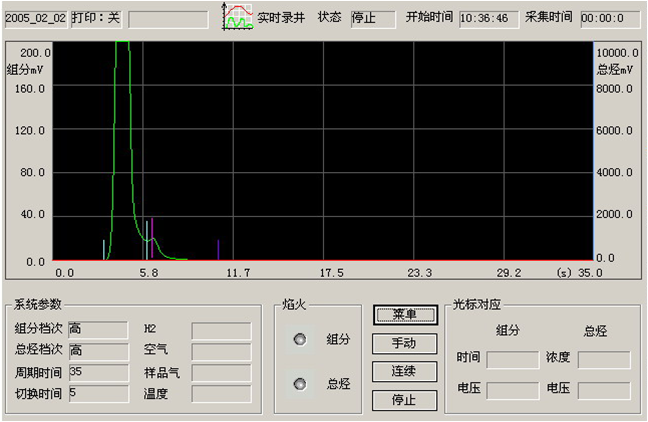Image resolution: width=648 pixels, height=422 pixels.
Task: Click the 17.5 time axis label
Action: click(x=331, y=273)
